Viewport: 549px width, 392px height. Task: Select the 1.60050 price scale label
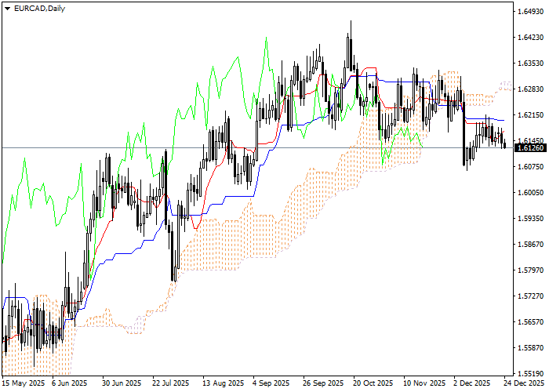[x=530, y=193]
